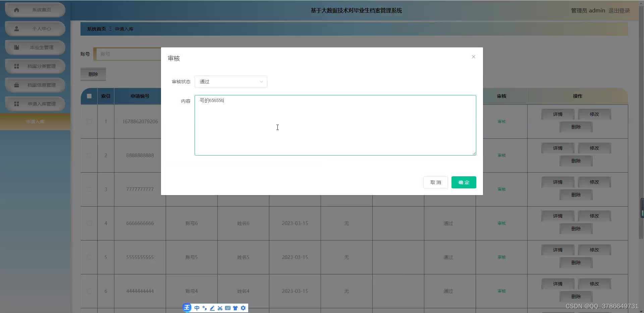Expand the 档案分类管理 sidebar menu

tap(35, 66)
